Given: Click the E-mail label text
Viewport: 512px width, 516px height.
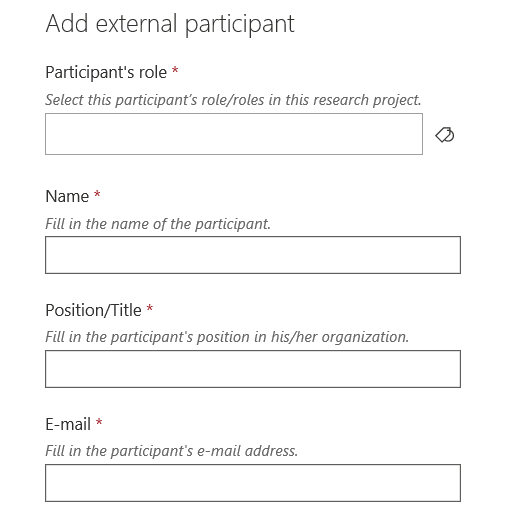Looking at the screenshot, I should click(68, 424).
